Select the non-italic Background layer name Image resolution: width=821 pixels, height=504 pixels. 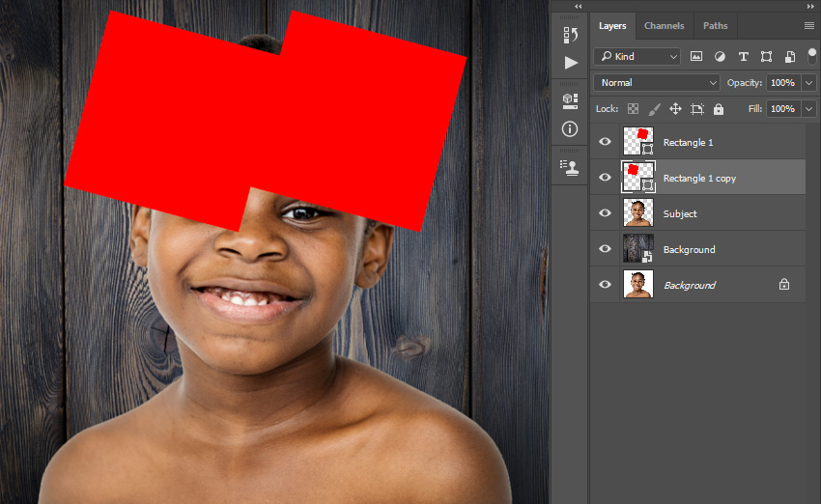pyautogui.click(x=689, y=250)
